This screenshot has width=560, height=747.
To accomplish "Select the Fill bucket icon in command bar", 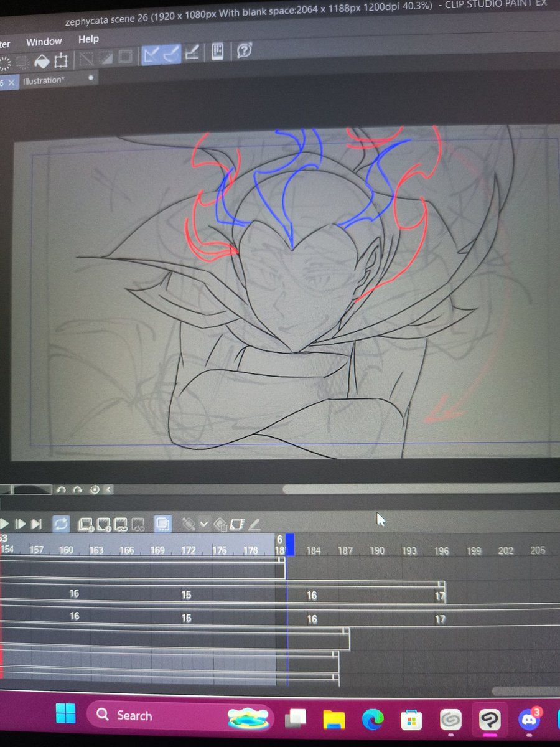I will tap(42, 61).
